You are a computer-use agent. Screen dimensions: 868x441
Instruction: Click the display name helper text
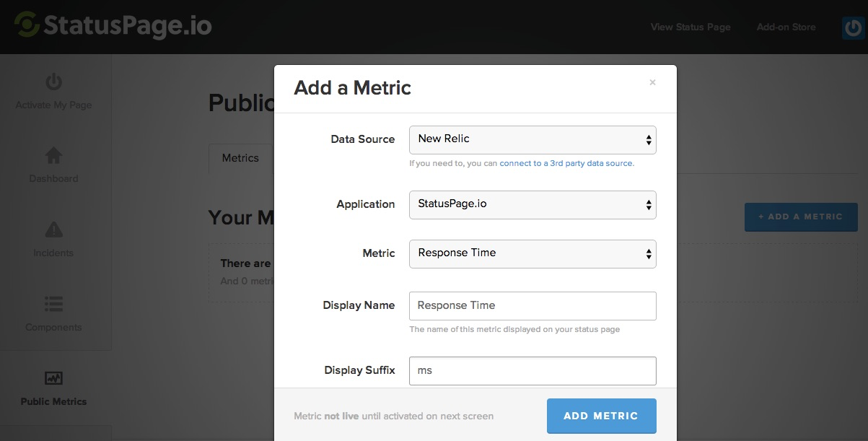[514, 329]
